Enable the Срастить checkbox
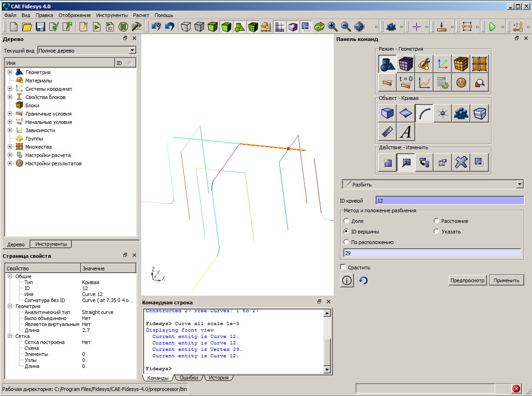Image resolution: width=532 pixels, height=396 pixels. click(343, 267)
